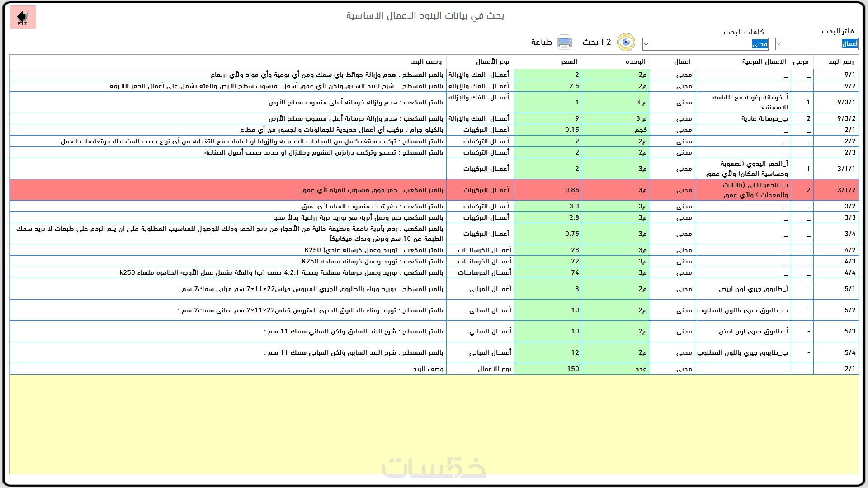Click the السعر column header
This screenshot has height=488, width=868.
point(569,62)
